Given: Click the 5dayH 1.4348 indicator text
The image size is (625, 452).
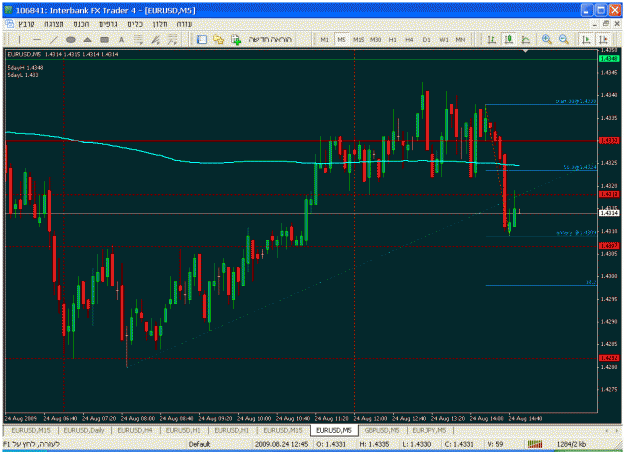Looking at the screenshot, I should [25, 68].
